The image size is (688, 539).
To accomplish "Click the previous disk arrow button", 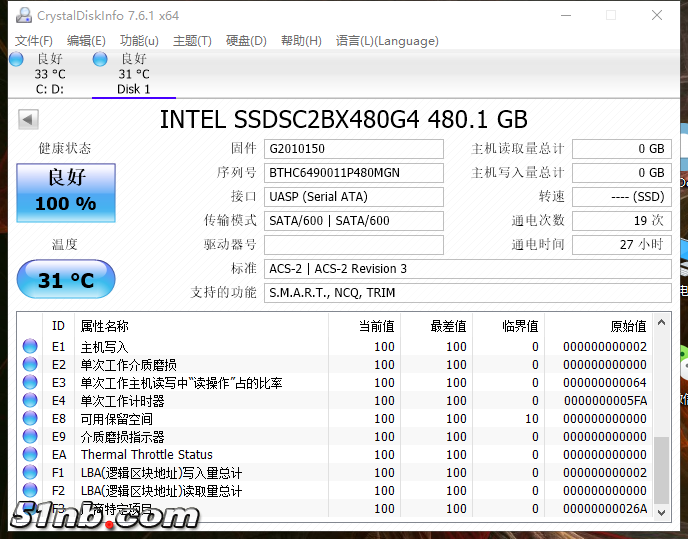I will [28, 120].
